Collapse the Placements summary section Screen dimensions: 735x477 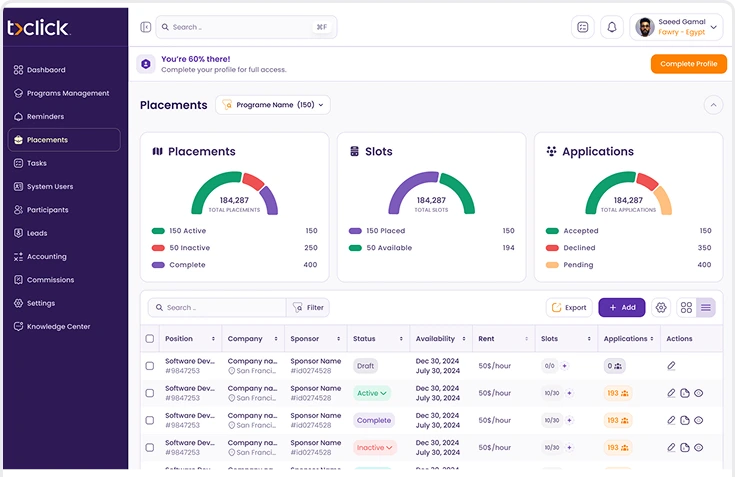click(x=713, y=105)
